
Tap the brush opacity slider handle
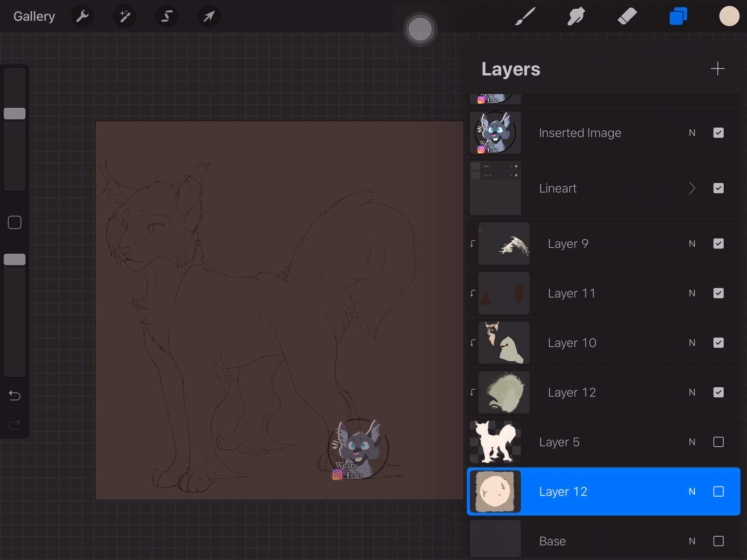click(14, 259)
